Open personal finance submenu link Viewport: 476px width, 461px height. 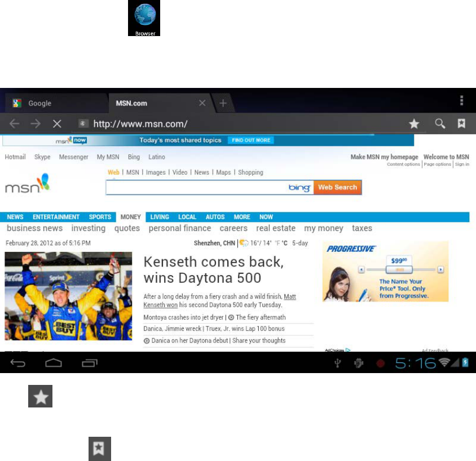pos(180,228)
